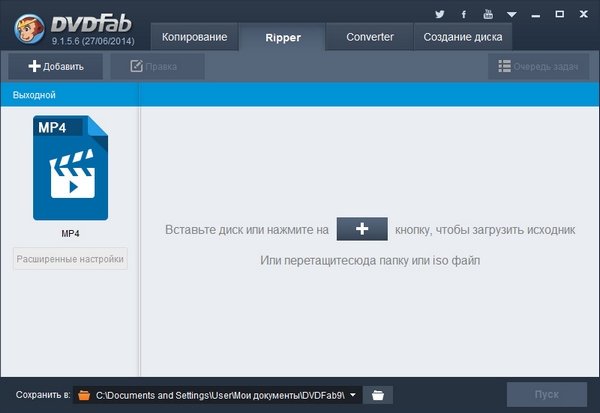Click the save path text field
Screen dimensions: 600x413
(x=220, y=395)
